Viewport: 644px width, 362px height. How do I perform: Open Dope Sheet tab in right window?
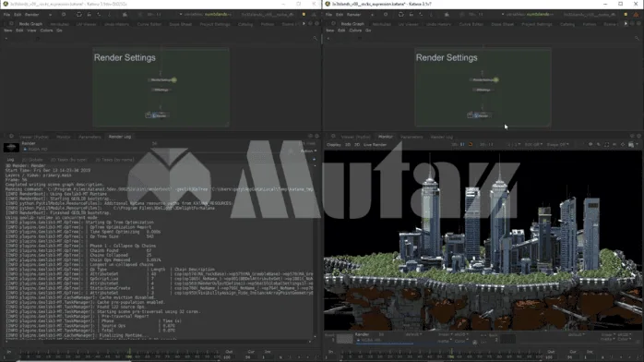(502, 24)
